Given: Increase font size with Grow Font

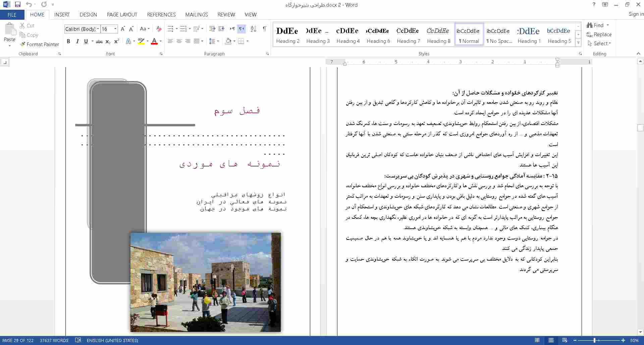Looking at the screenshot, I should [x=123, y=29].
